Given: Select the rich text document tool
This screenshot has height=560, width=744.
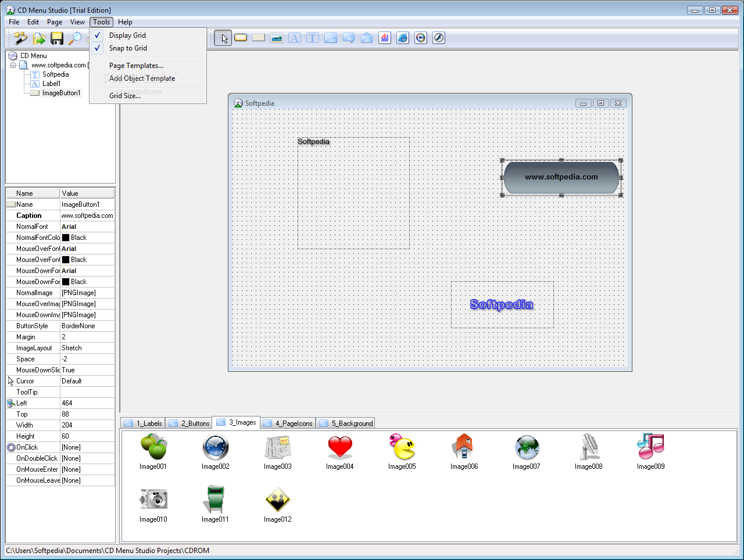Looking at the screenshot, I should coord(385,38).
